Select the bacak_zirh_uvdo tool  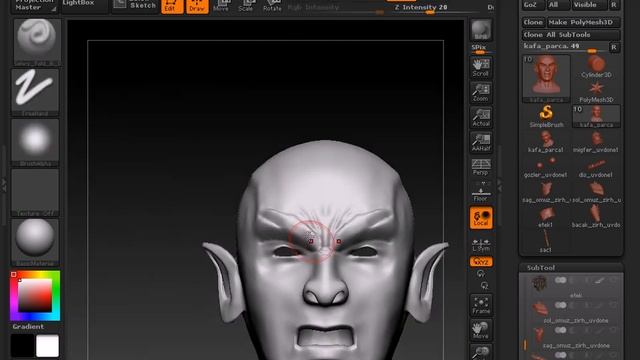pos(596,217)
